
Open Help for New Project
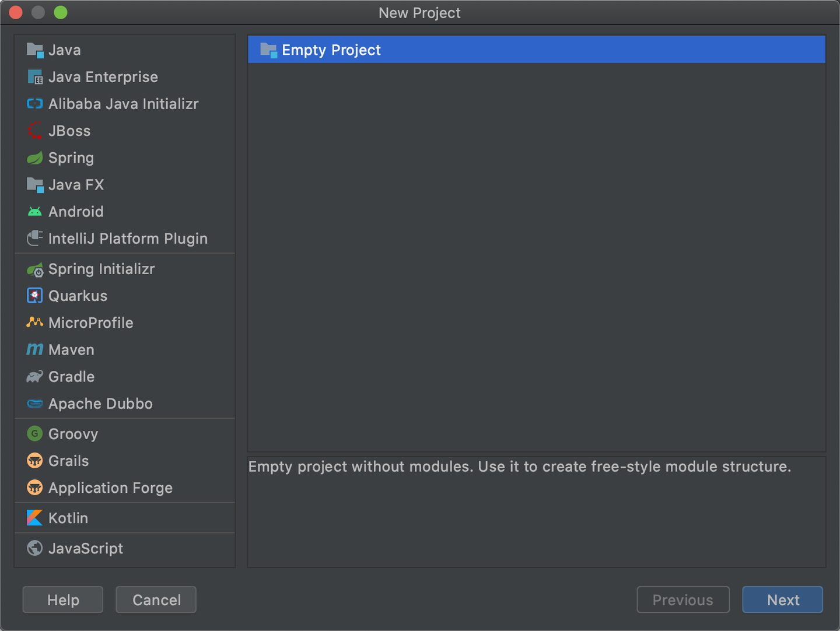pyautogui.click(x=63, y=600)
